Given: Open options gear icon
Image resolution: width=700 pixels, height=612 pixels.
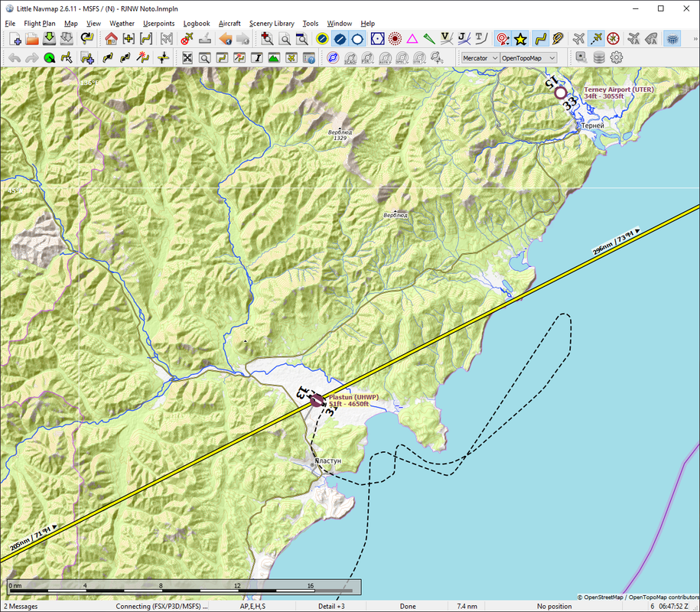Looking at the screenshot, I should click(616, 58).
